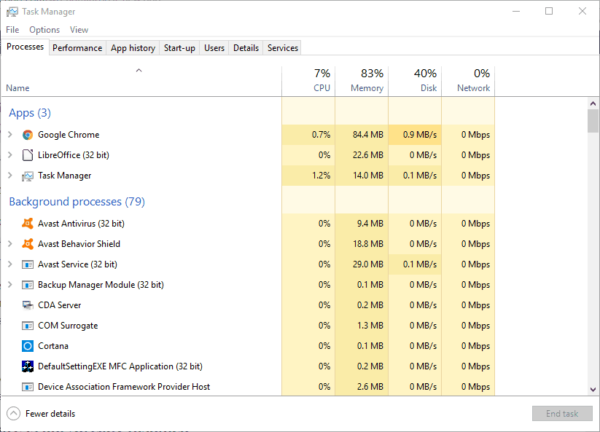Screen dimensions: 600x432
Task: Click the LibreOffice document icon
Action: pos(27,155)
